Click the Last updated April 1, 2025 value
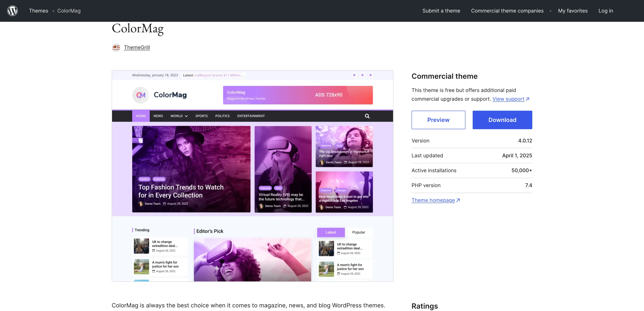Screen dimensions: 644x311 point(517,155)
